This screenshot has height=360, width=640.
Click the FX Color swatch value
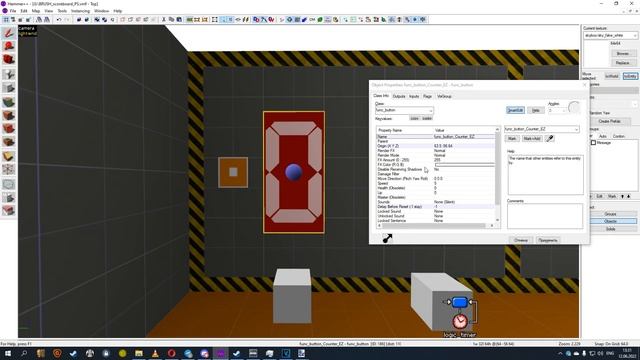[x=464, y=164]
